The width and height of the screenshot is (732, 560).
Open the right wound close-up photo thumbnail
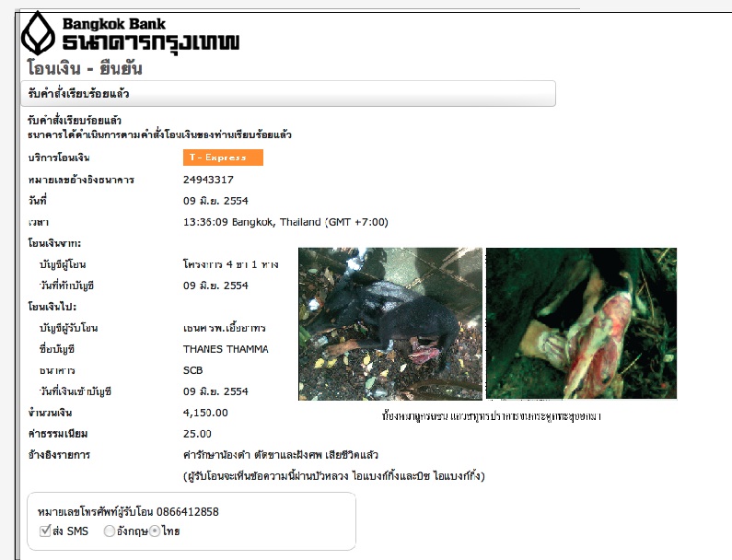[581, 323]
